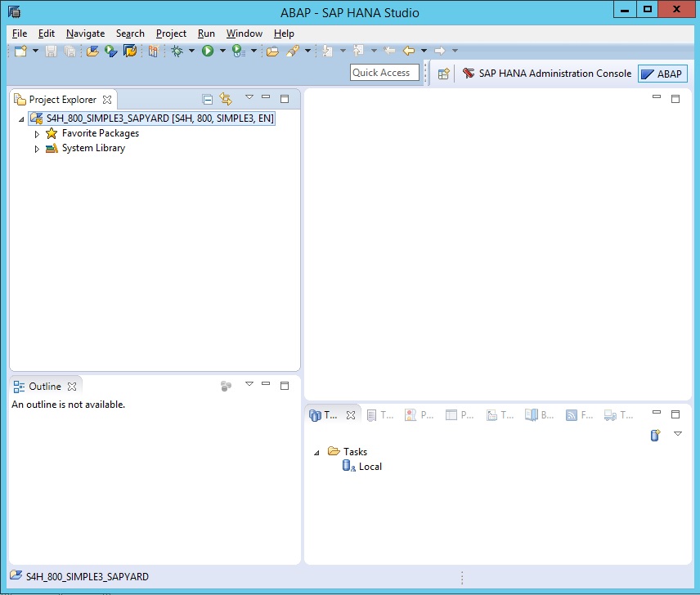Click the Save All toolbar icon
Screen dimensions: 700x595
click(x=70, y=51)
